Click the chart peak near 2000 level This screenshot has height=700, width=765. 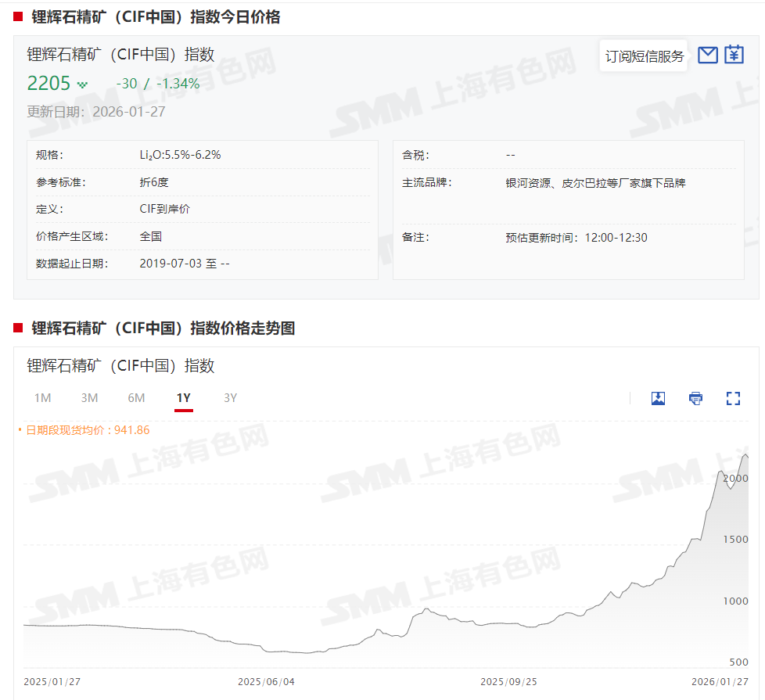tap(745, 455)
